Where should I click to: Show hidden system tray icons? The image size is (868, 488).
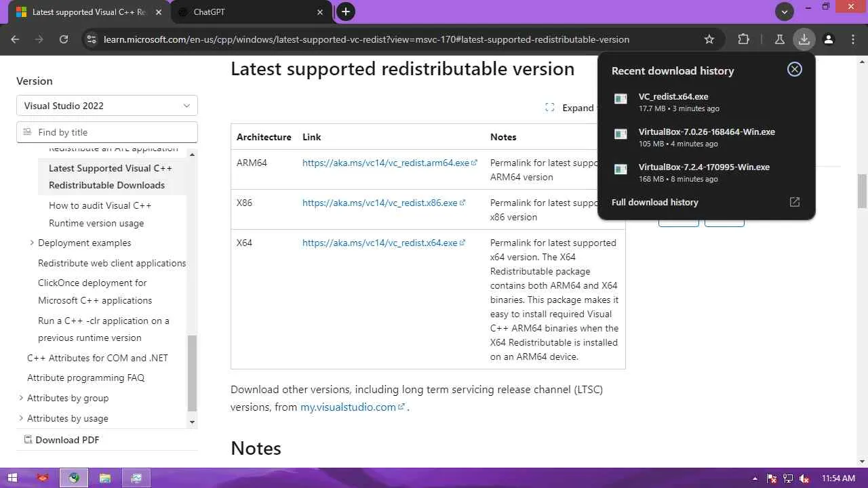755,479
